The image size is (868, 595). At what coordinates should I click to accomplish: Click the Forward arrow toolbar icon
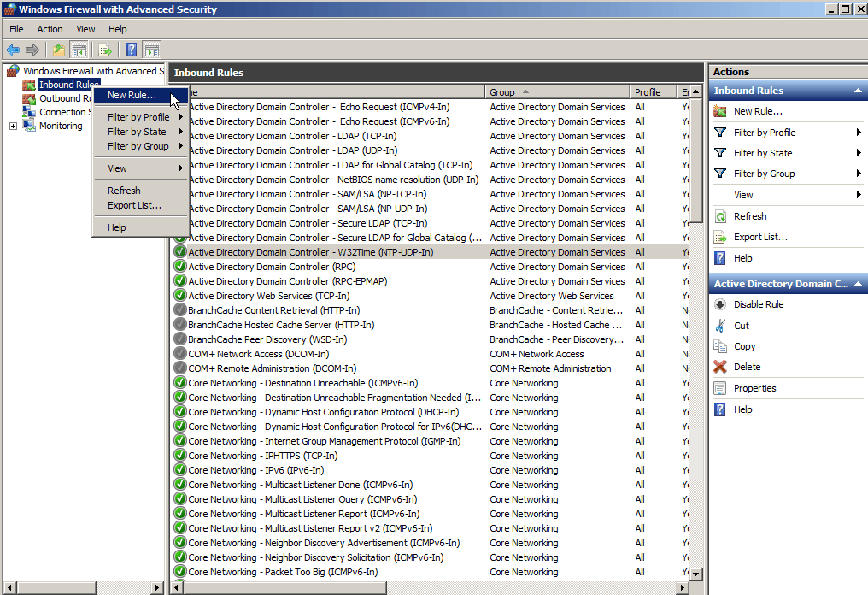(x=32, y=50)
